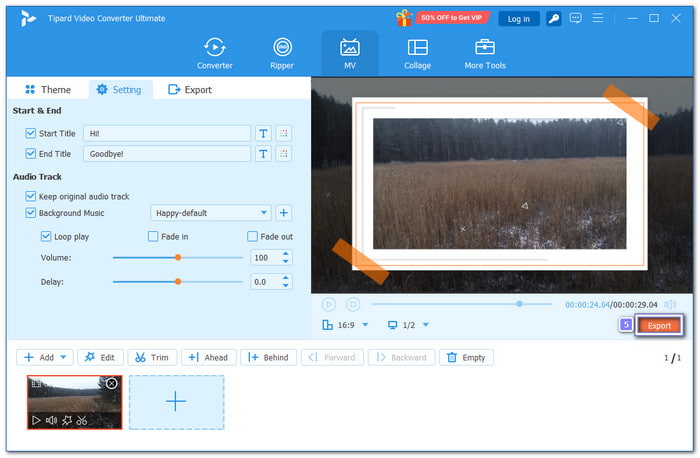
Task: Uncheck the Start Title checkbox
Action: [30, 133]
